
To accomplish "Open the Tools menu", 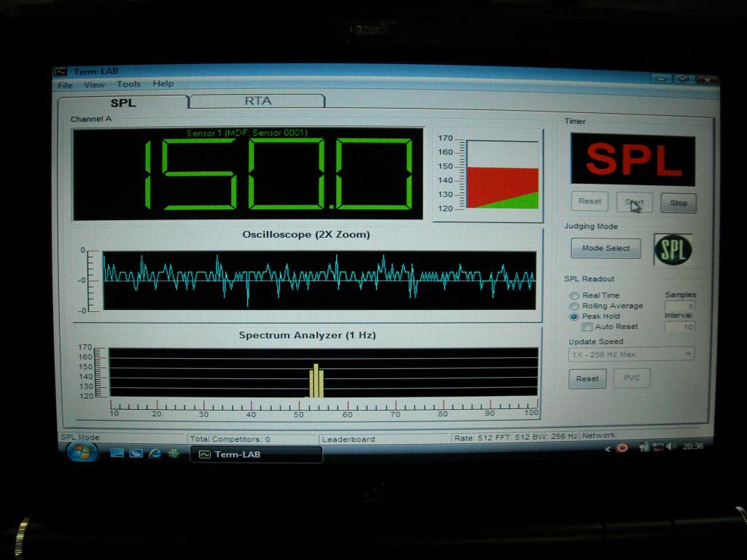I will [128, 85].
